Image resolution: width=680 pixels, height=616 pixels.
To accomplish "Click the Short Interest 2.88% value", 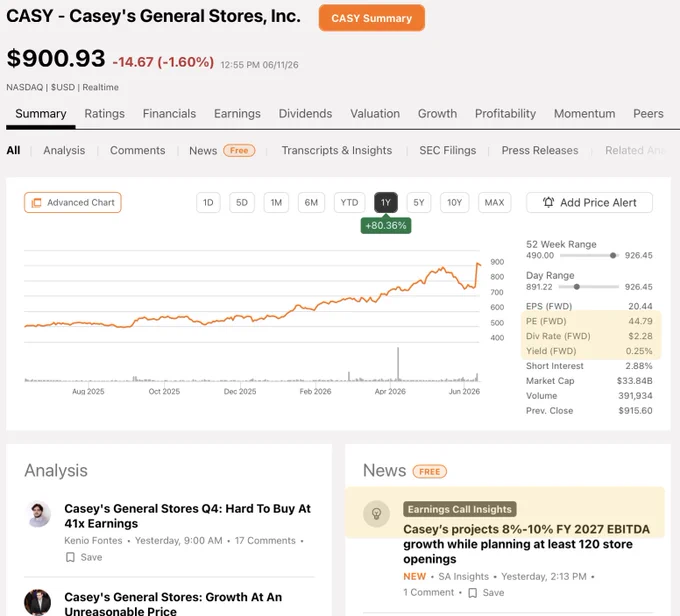I will point(639,366).
